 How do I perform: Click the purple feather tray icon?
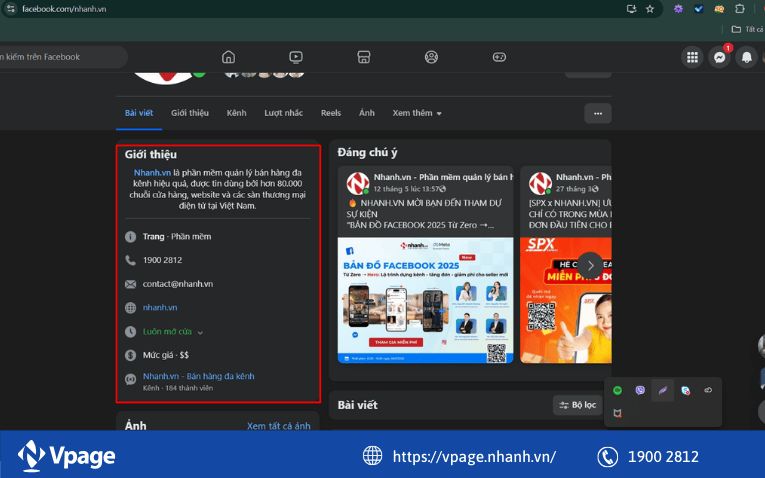(x=663, y=390)
